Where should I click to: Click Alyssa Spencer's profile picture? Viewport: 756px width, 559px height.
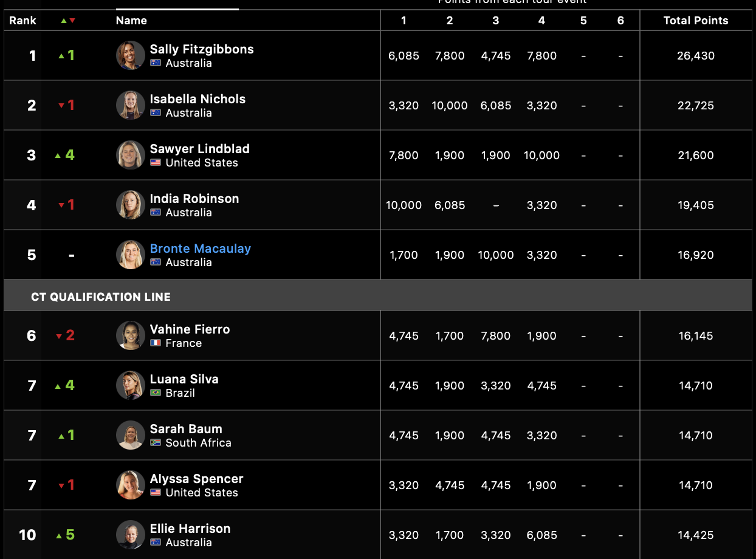(x=131, y=485)
